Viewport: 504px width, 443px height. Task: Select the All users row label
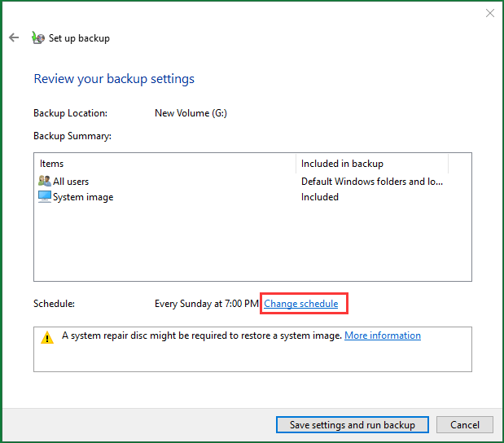(x=71, y=182)
